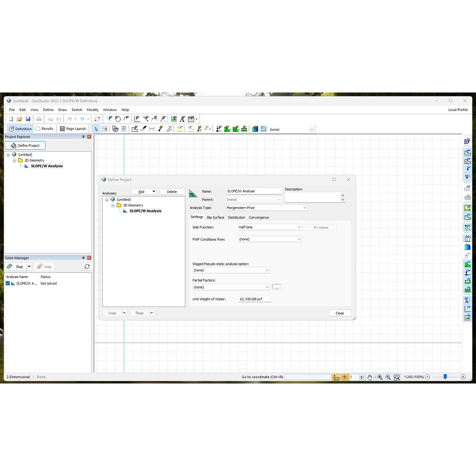This screenshot has height=476, width=476.
Task: Open file using the folder icon
Action: (x=20, y=119)
